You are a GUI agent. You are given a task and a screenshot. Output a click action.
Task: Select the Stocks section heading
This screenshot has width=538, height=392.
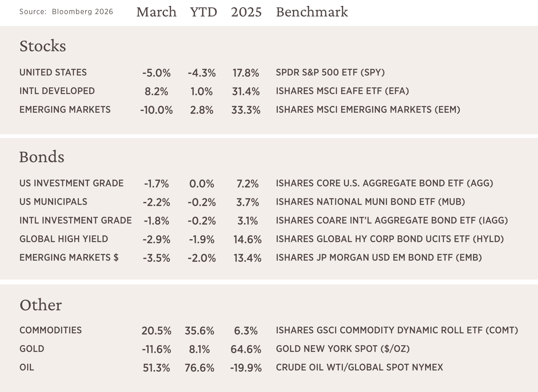pos(43,46)
